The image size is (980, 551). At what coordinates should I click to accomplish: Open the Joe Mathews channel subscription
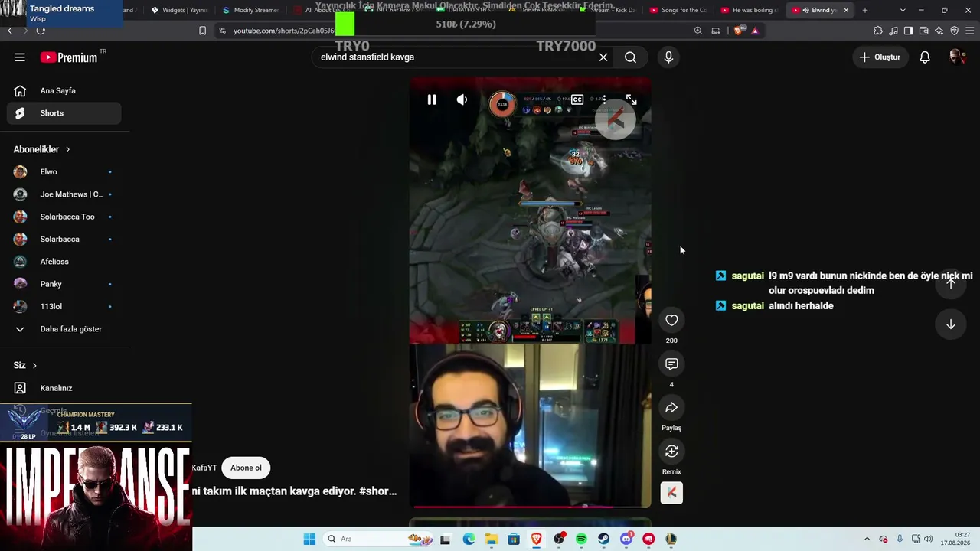coord(64,194)
